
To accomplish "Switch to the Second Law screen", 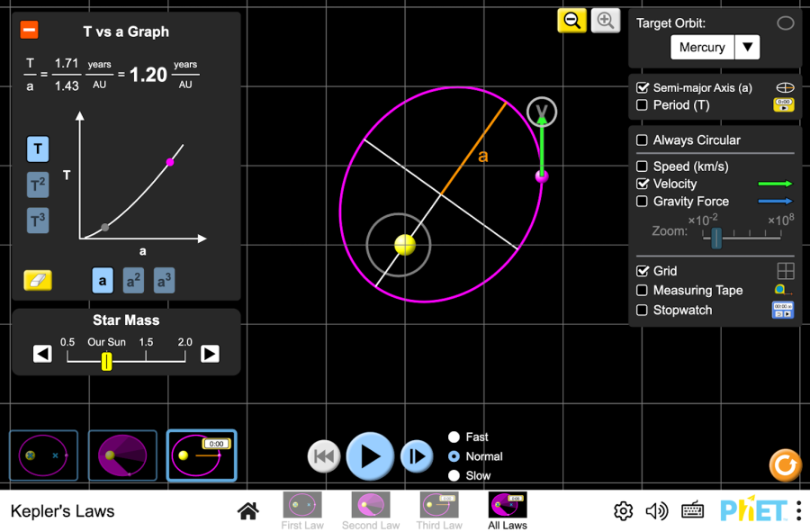I will tap(371, 510).
